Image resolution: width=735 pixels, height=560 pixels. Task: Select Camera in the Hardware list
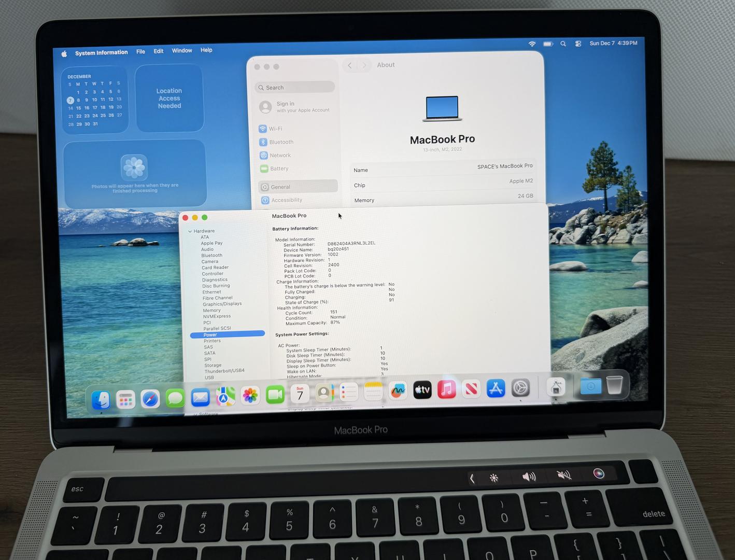tap(210, 262)
